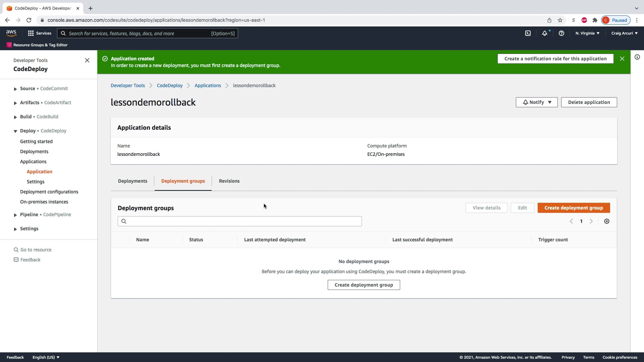Open the Services grid menu
Viewport: 644px width, 362px height.
click(x=40, y=33)
